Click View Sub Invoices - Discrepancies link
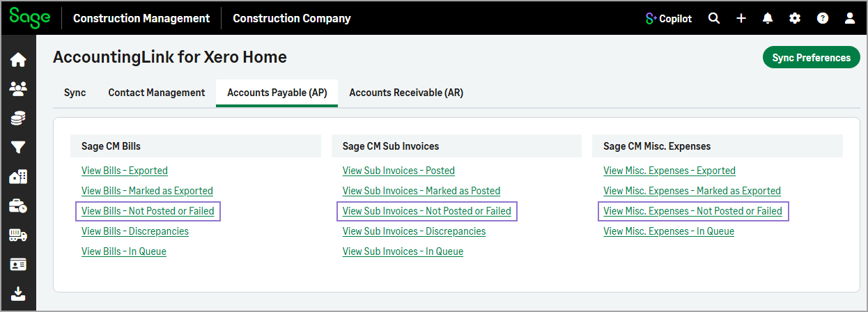The width and height of the screenshot is (868, 312). pyautogui.click(x=414, y=231)
